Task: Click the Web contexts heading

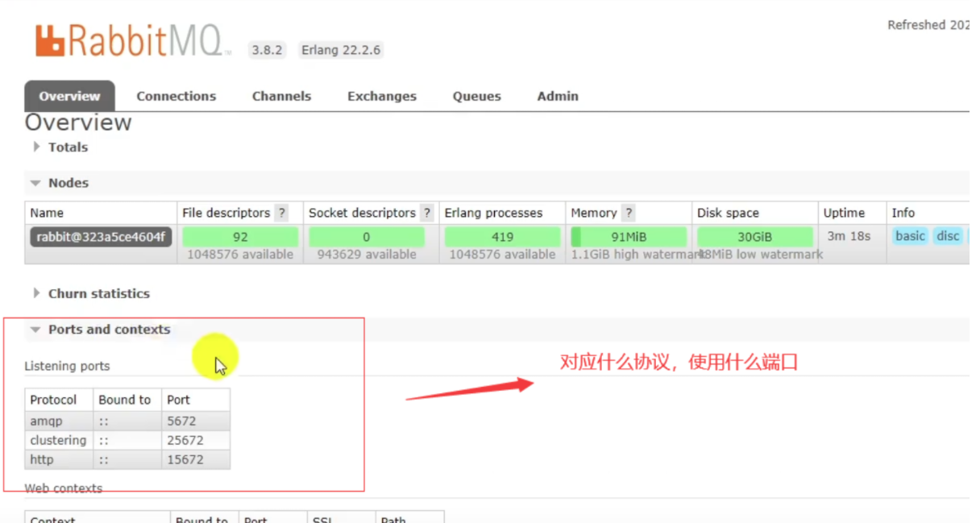Action: 64,488
